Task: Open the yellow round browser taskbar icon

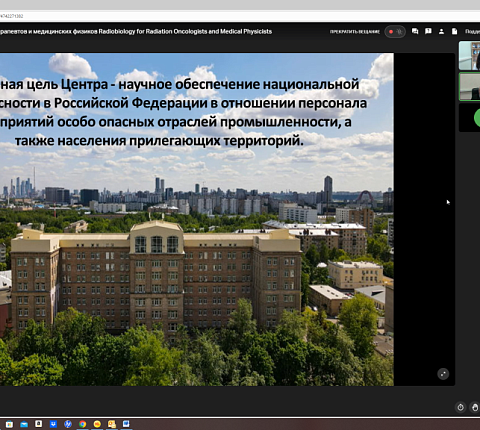Action: click(x=97, y=424)
